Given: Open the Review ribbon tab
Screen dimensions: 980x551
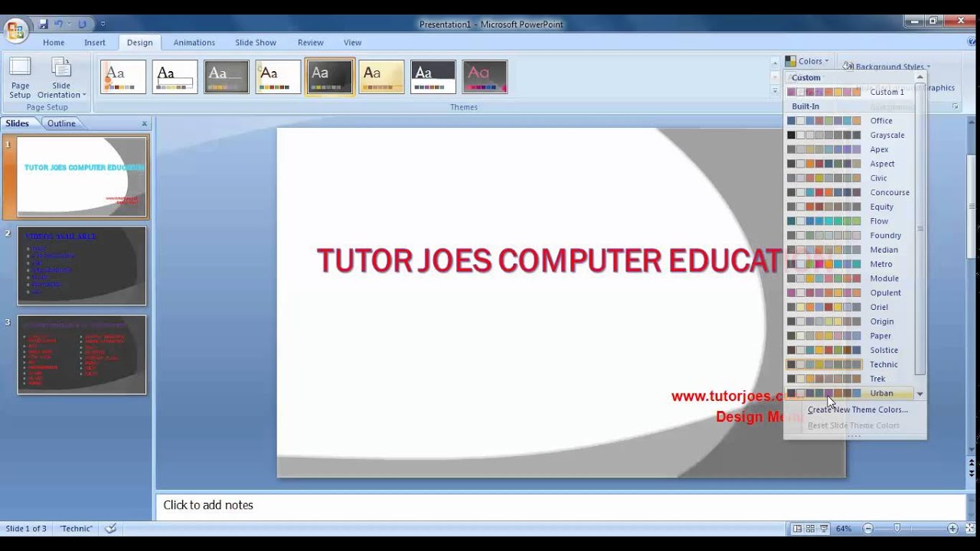Looking at the screenshot, I should coord(310,43).
